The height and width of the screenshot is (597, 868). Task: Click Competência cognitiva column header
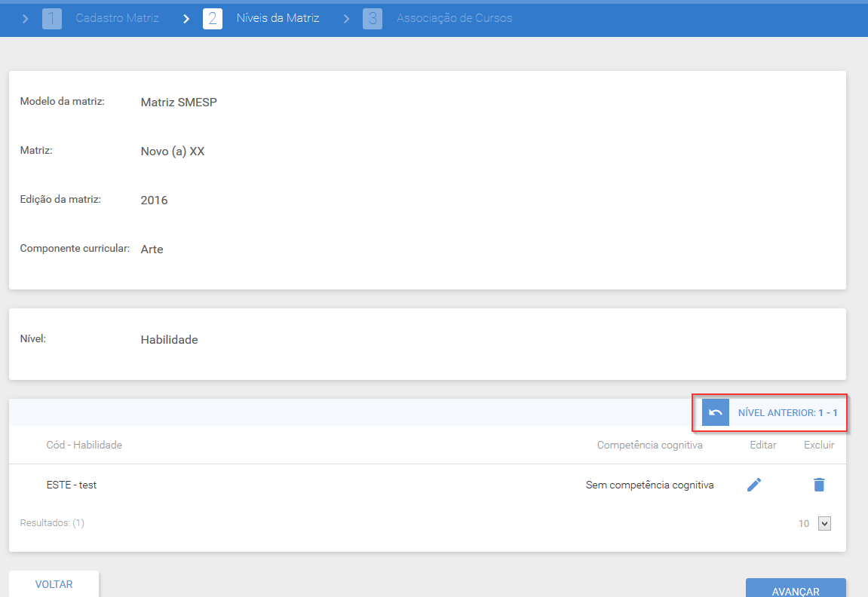650,445
